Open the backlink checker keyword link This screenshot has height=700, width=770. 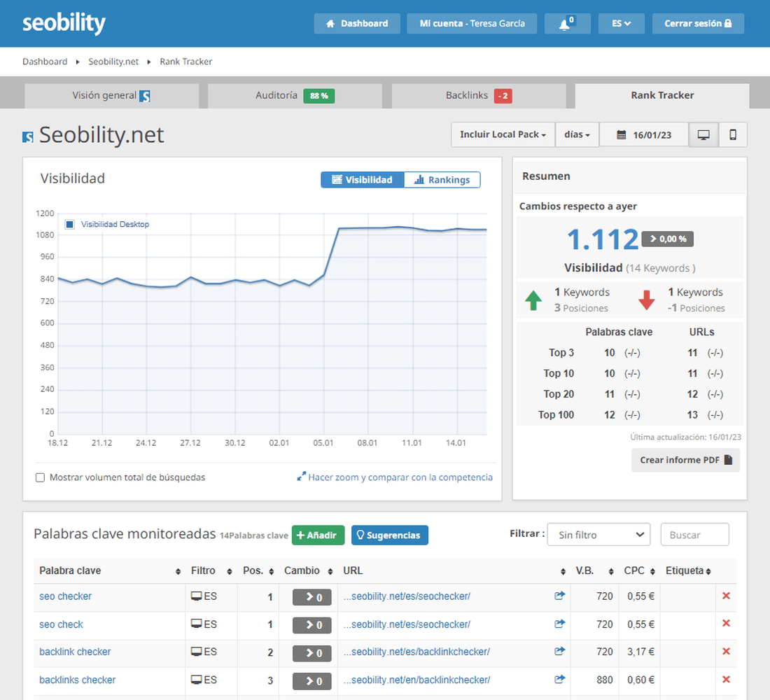[x=75, y=652]
